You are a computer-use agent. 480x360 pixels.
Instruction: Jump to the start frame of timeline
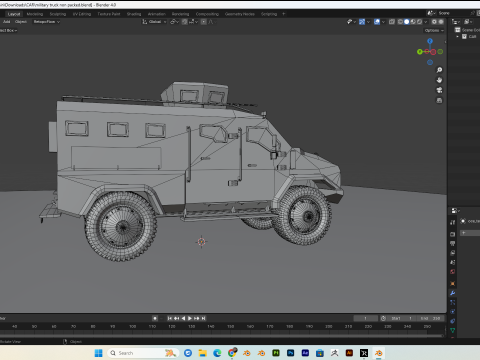pos(170,318)
